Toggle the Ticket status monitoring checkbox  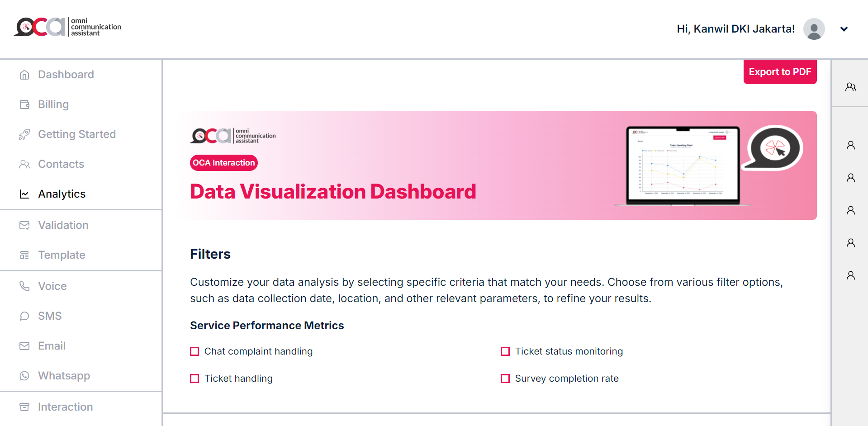point(505,351)
